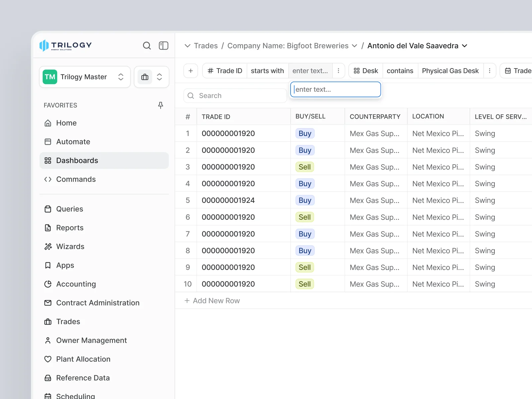Click the hash icon in Trade ID filter
The width and height of the screenshot is (532, 399).
[x=210, y=71]
